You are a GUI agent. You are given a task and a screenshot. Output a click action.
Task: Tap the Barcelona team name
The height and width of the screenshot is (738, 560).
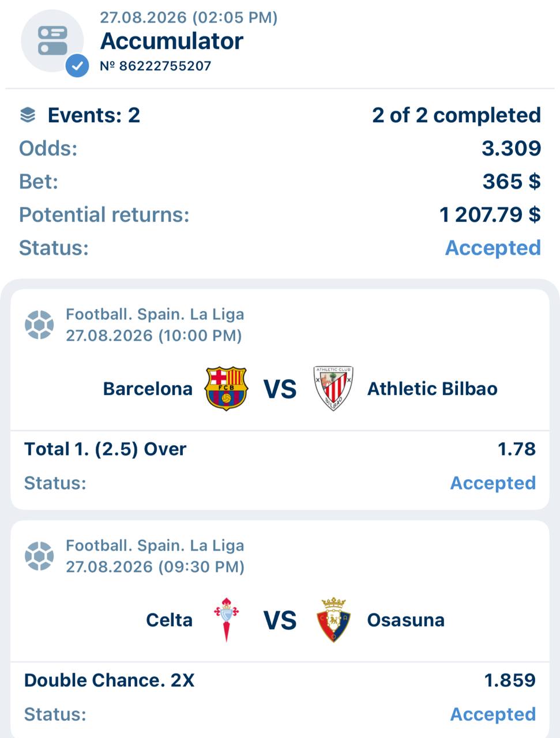(x=148, y=389)
